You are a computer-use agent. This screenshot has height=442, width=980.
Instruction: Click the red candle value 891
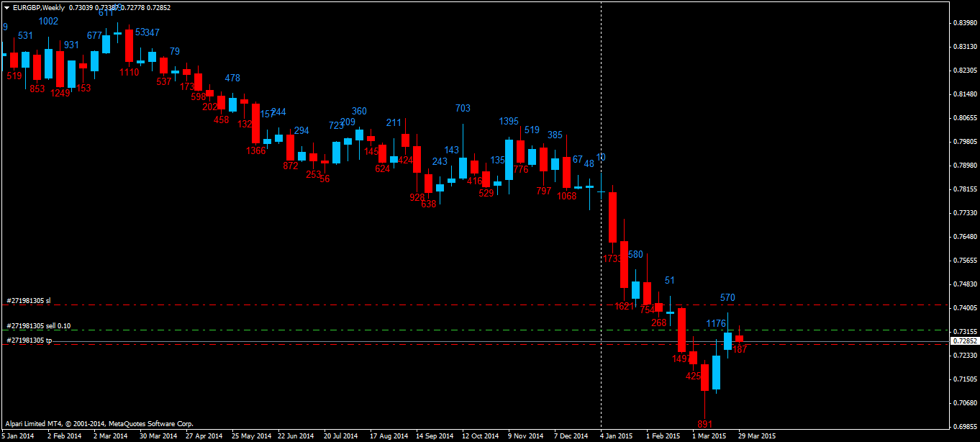(704, 424)
